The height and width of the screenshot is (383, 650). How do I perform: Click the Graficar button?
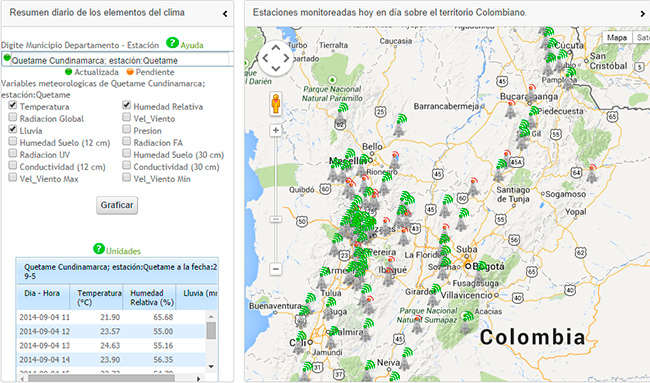click(117, 205)
